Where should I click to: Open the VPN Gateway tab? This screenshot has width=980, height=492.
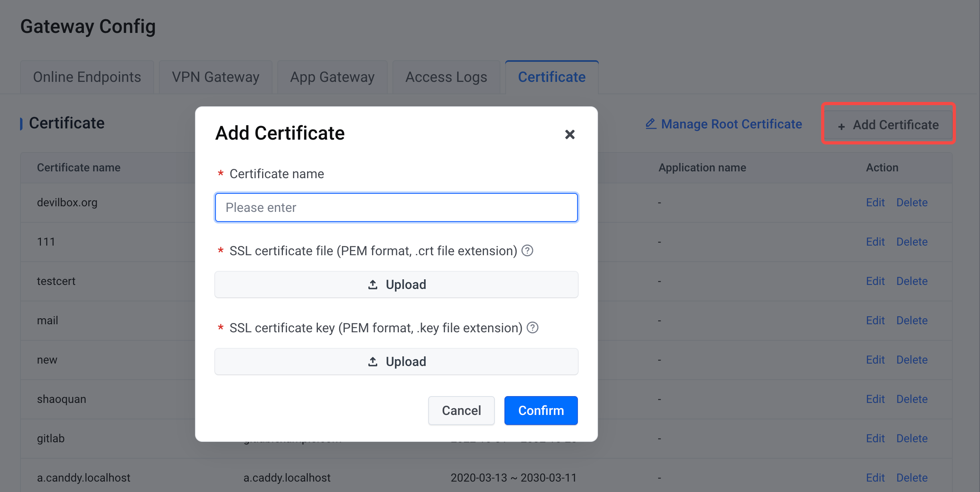[x=216, y=77]
